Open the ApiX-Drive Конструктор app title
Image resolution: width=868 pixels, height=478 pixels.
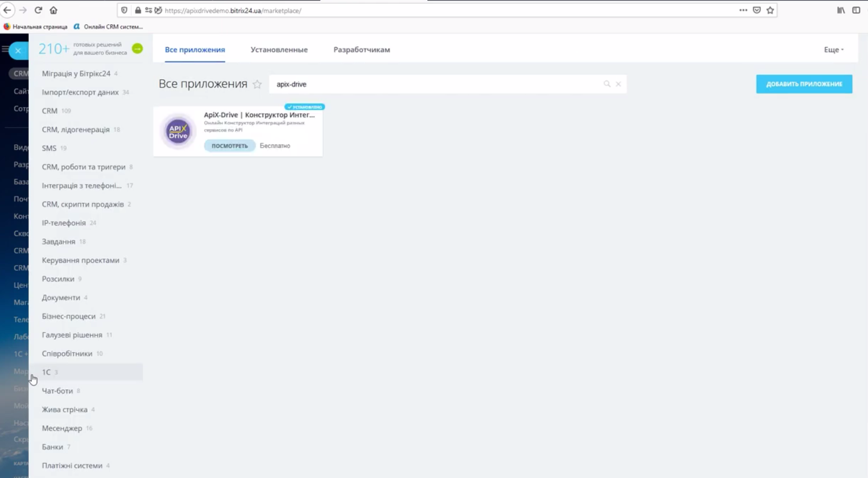[x=259, y=115]
